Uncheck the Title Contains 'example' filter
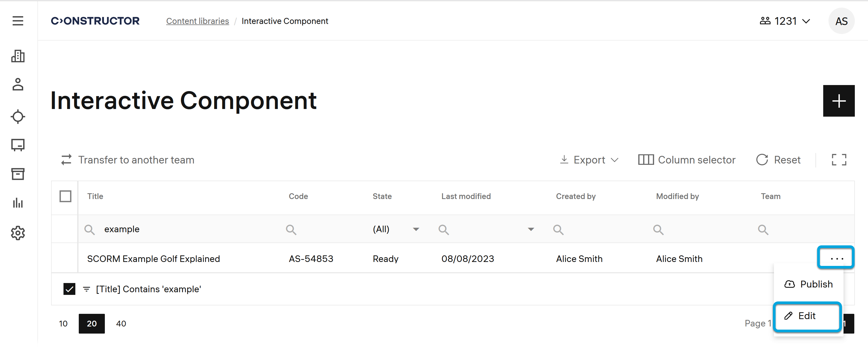Viewport: 868px width, 347px height. [x=69, y=289]
